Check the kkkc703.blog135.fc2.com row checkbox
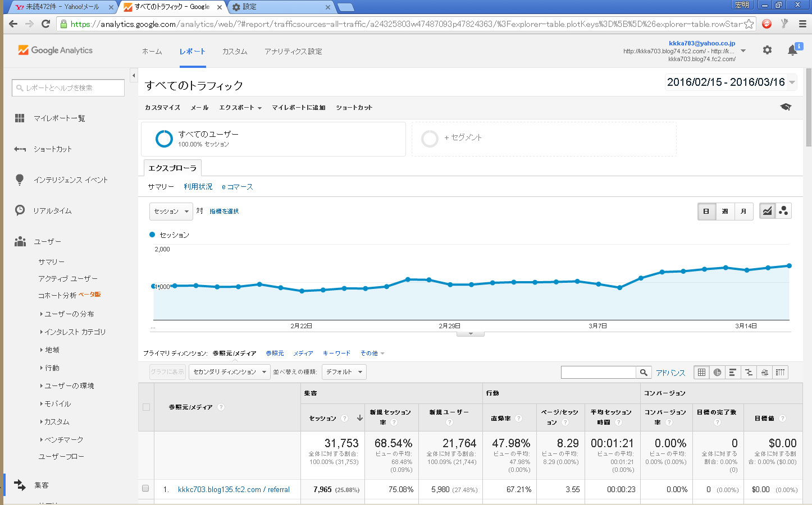The height and width of the screenshot is (505, 812). click(145, 489)
